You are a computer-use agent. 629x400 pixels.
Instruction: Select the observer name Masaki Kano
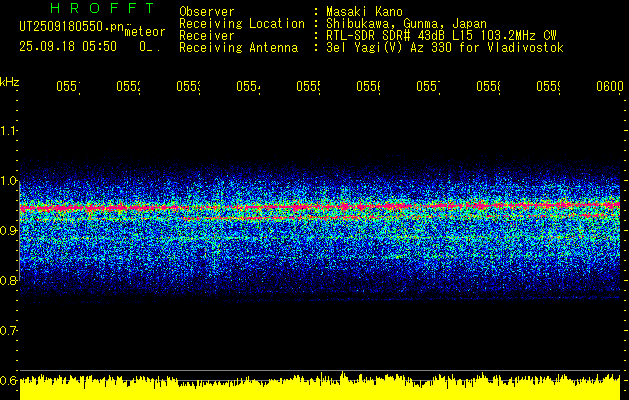click(364, 11)
